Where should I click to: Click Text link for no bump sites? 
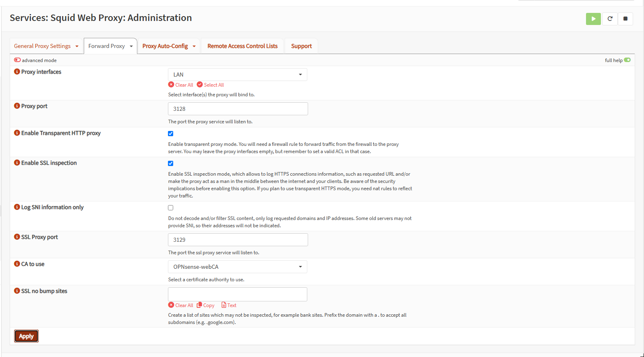232,305
